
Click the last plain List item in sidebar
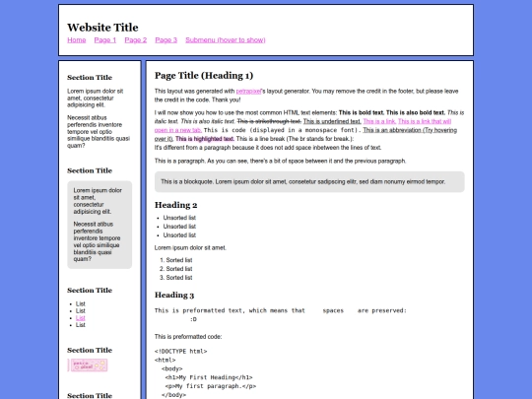81,325
